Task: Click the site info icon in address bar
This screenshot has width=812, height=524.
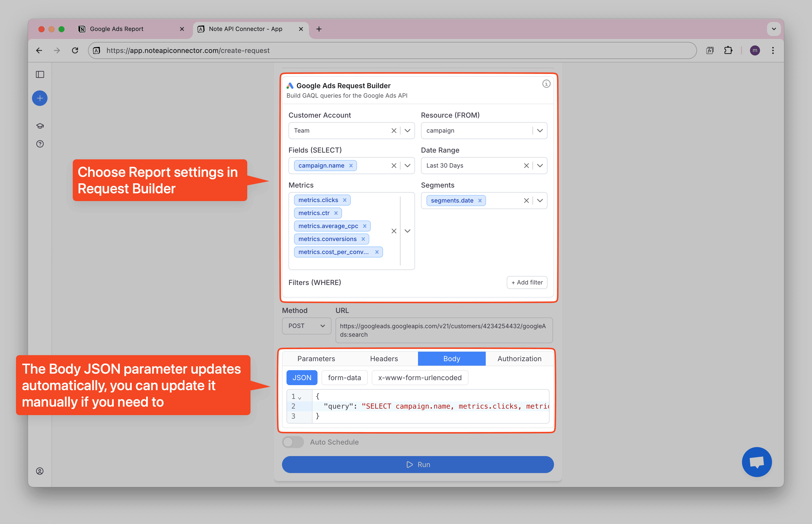Action: click(97, 50)
